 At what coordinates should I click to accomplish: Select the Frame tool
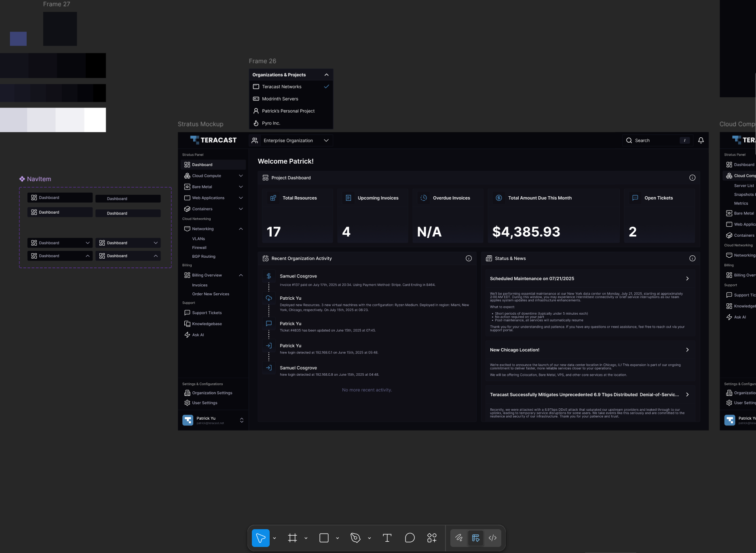[292, 538]
